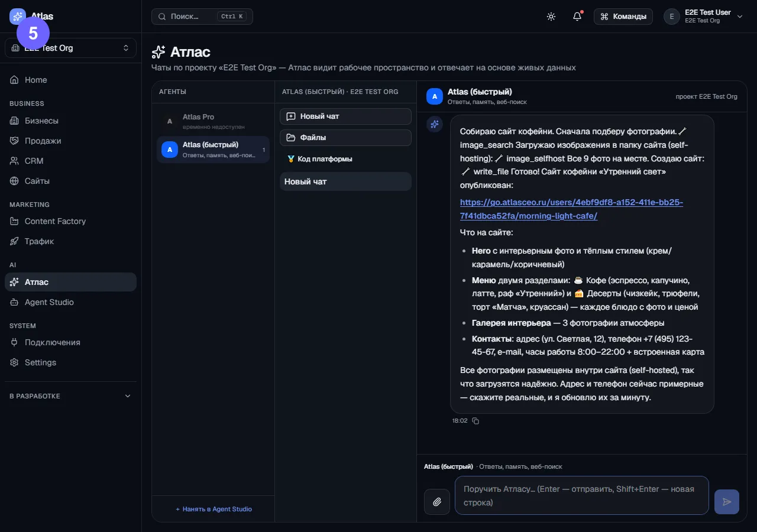Click the Content Factory icon
Image resolution: width=757 pixels, height=532 pixels.
point(14,221)
